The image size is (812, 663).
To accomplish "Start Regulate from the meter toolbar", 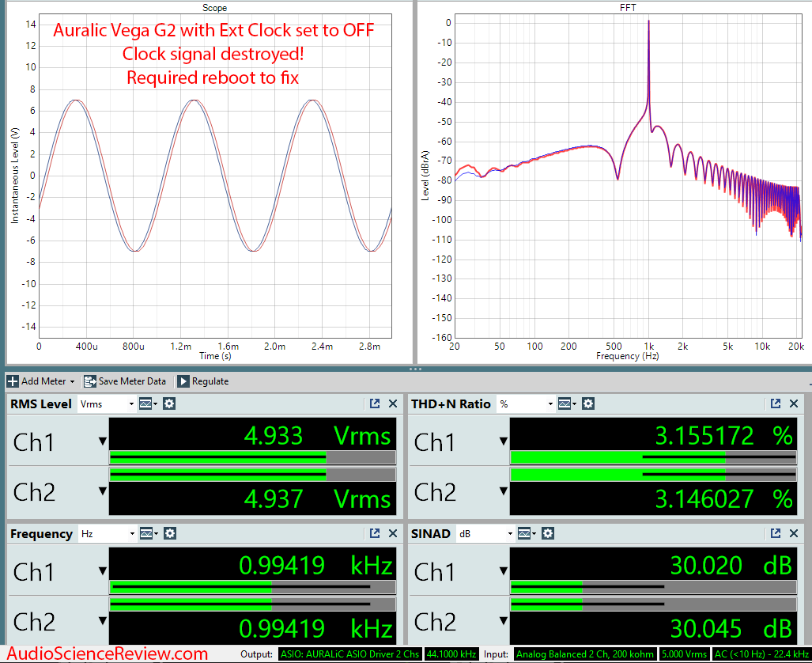I will coord(203,381).
